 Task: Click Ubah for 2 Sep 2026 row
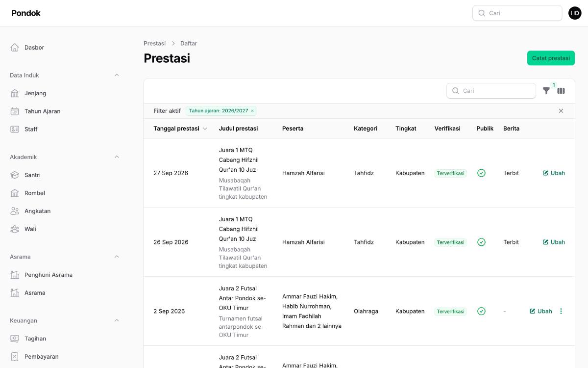(540, 311)
